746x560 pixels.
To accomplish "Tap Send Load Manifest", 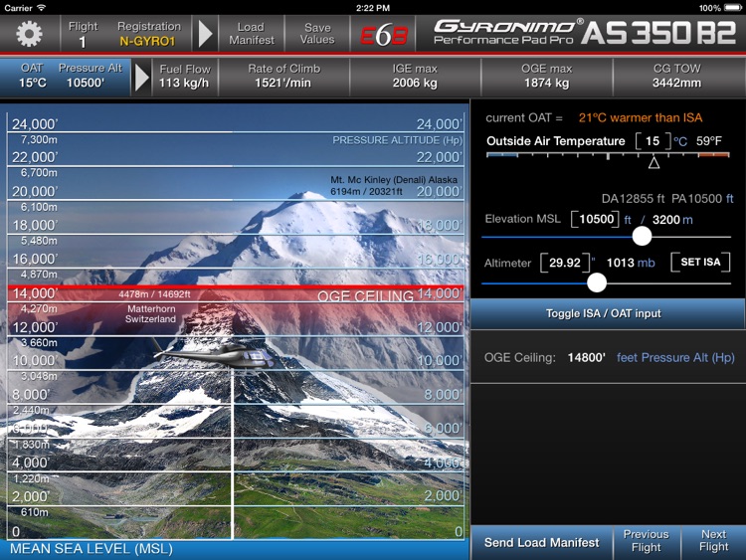I will coord(541,543).
